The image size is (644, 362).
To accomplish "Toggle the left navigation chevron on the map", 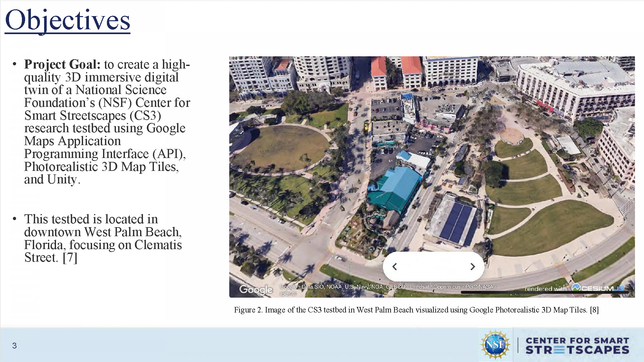I will click(394, 266).
